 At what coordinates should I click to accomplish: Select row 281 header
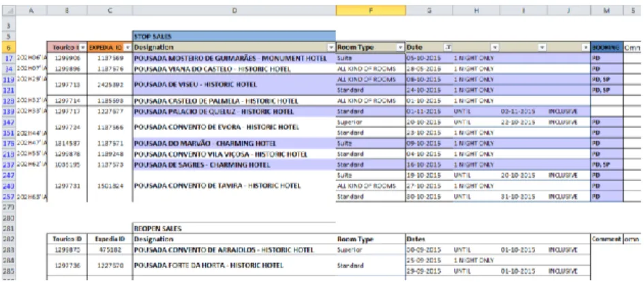(9, 228)
